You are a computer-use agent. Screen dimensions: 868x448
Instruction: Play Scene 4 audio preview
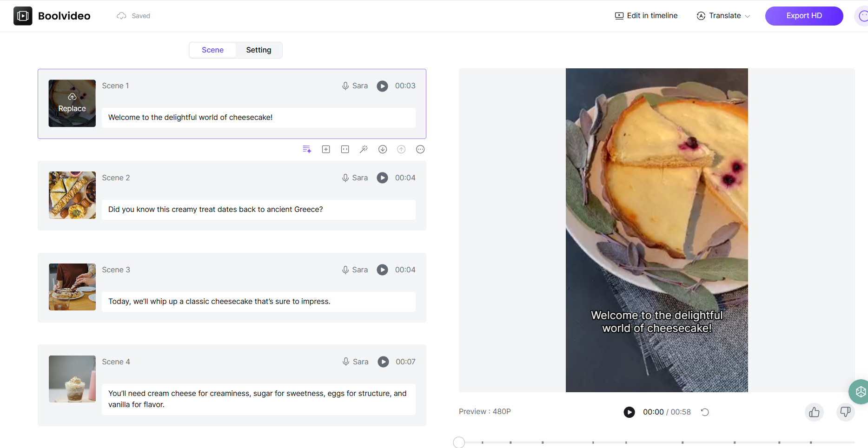383,362
